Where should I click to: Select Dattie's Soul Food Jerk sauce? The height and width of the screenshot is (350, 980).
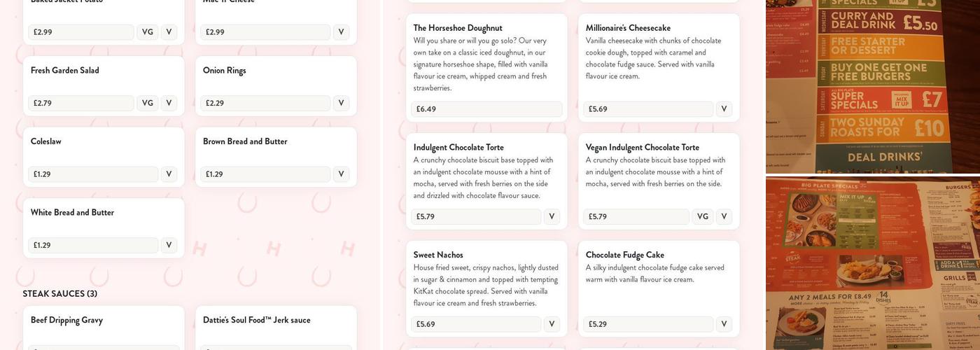pos(256,320)
